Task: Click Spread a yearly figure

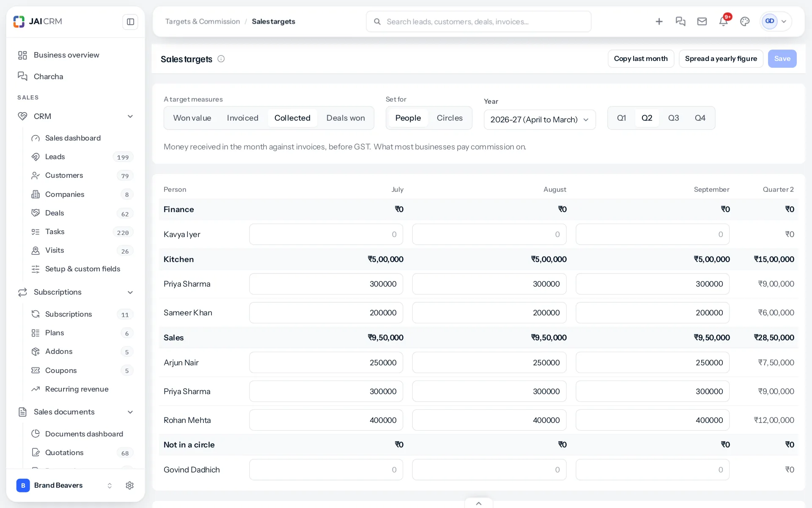Action: pos(721,59)
